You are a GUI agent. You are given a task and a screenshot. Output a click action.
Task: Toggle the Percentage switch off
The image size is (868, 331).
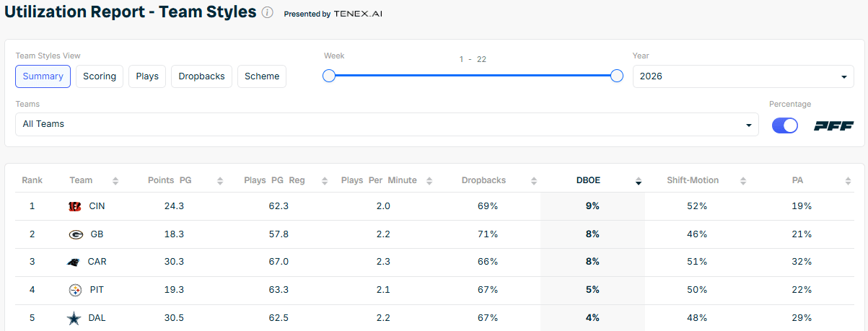(x=785, y=125)
